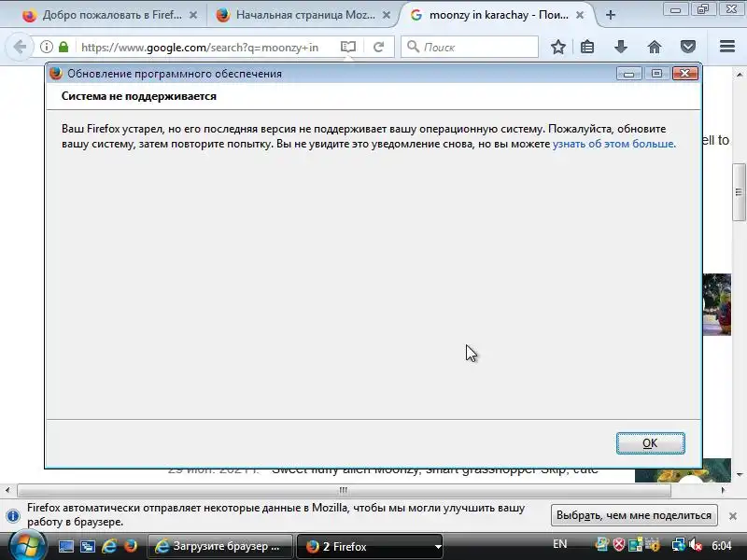This screenshot has height=560, width=747.
Task: Toggle reader view icon in address bar
Action: (x=348, y=47)
